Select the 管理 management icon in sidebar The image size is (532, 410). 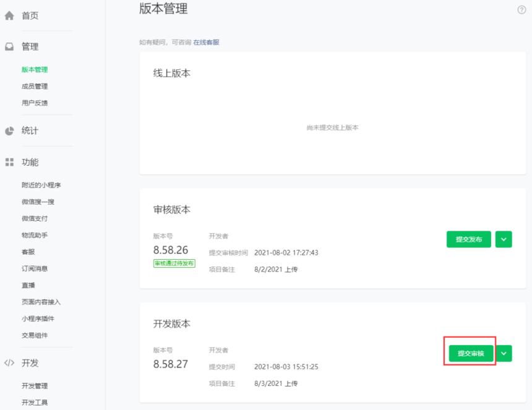[x=7, y=46]
